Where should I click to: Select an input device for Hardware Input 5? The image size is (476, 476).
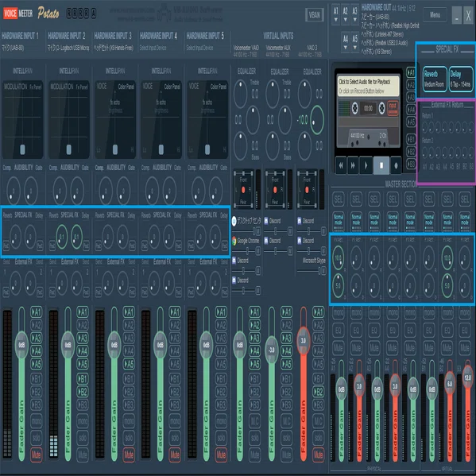coord(199,48)
